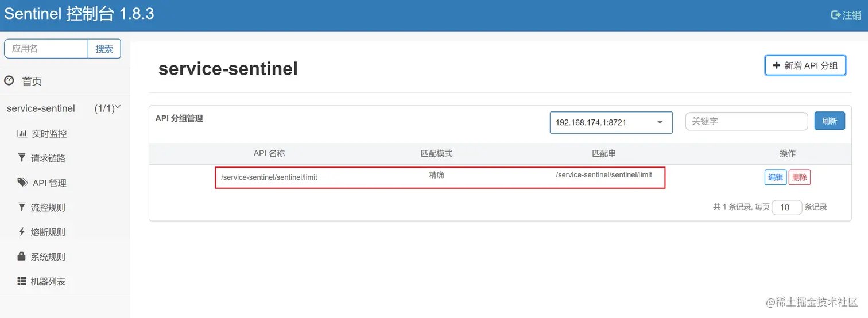Go to 流控规则 menu item
868x318 pixels.
[x=48, y=208]
